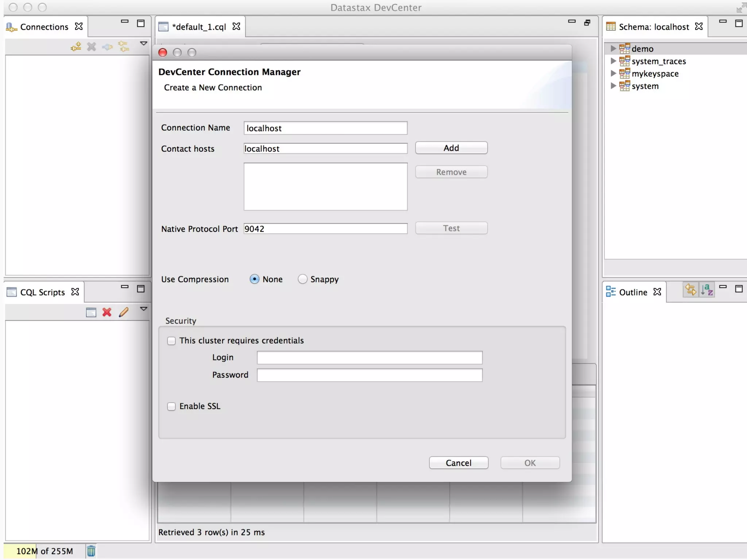
Task: Click the Add host button
Action: tap(451, 148)
